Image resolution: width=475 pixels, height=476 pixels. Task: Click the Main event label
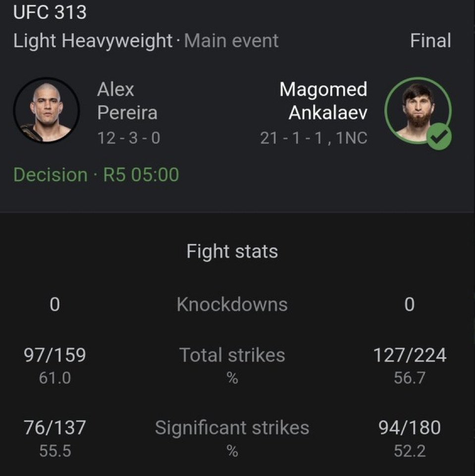(231, 41)
